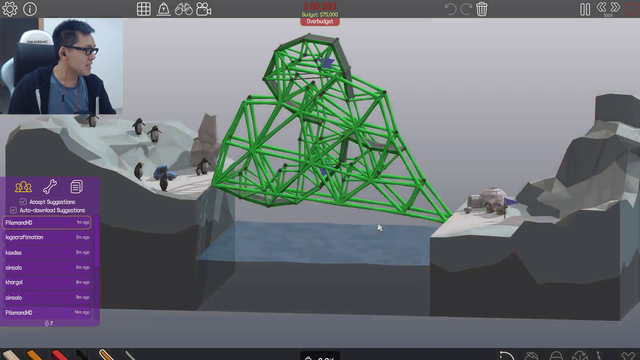Image resolution: width=640 pixels, height=360 pixels.
Task: Click the weight icon in top toolbar
Action: click(x=163, y=9)
